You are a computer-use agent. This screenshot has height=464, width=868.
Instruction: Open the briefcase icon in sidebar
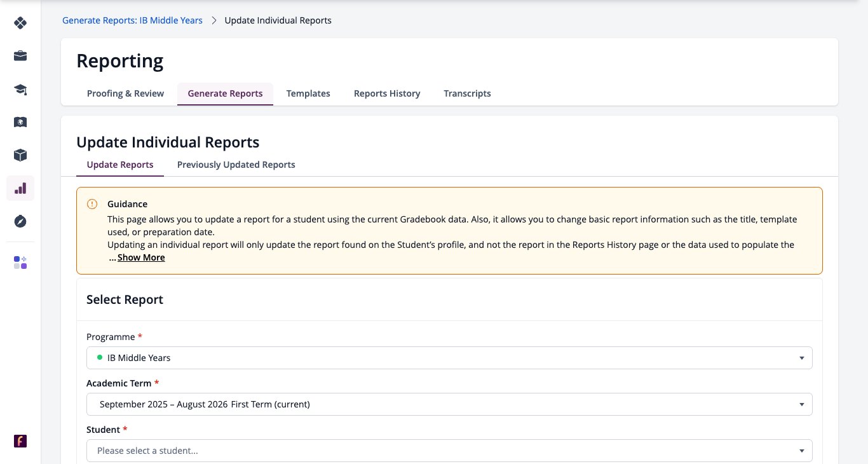(20, 56)
